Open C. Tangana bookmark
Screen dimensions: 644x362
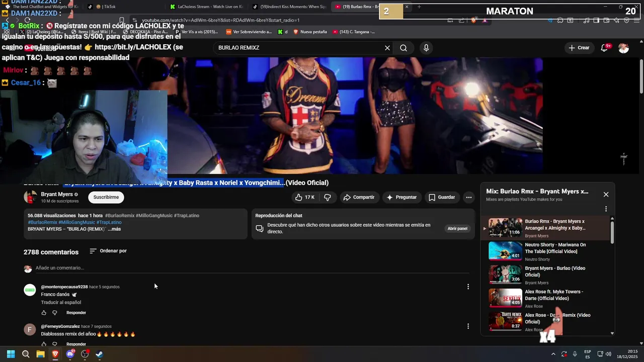tap(353, 32)
